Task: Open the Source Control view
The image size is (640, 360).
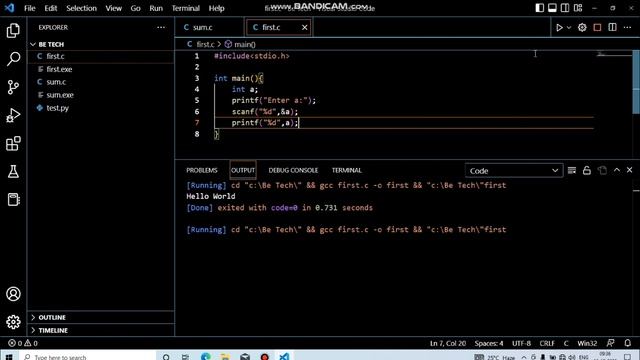Action: (x=13, y=87)
